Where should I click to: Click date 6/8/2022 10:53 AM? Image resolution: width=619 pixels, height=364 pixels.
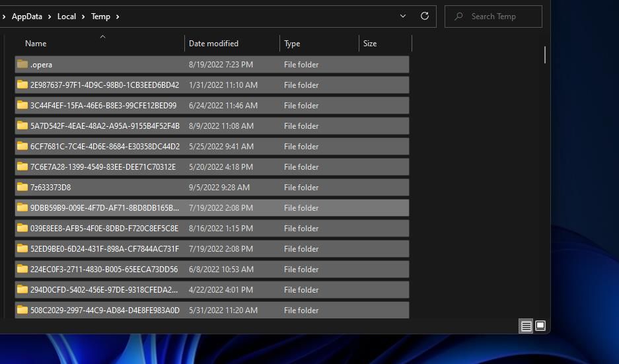tap(221, 270)
